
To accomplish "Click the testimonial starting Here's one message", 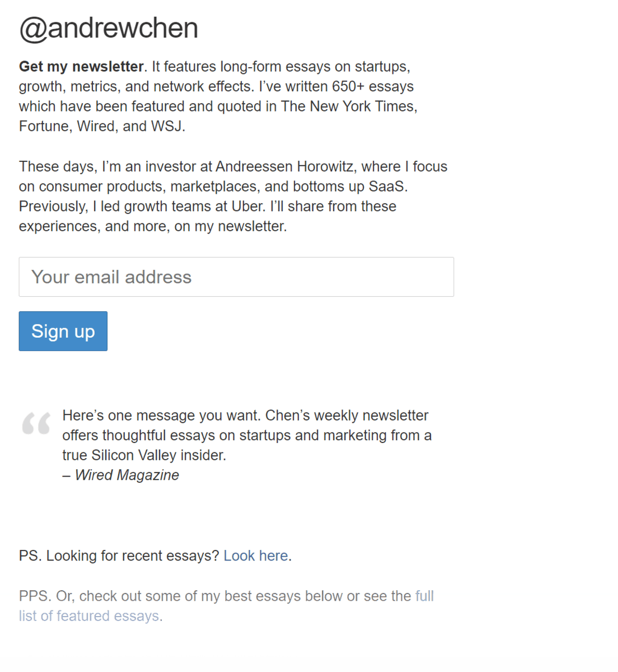I will [245, 416].
